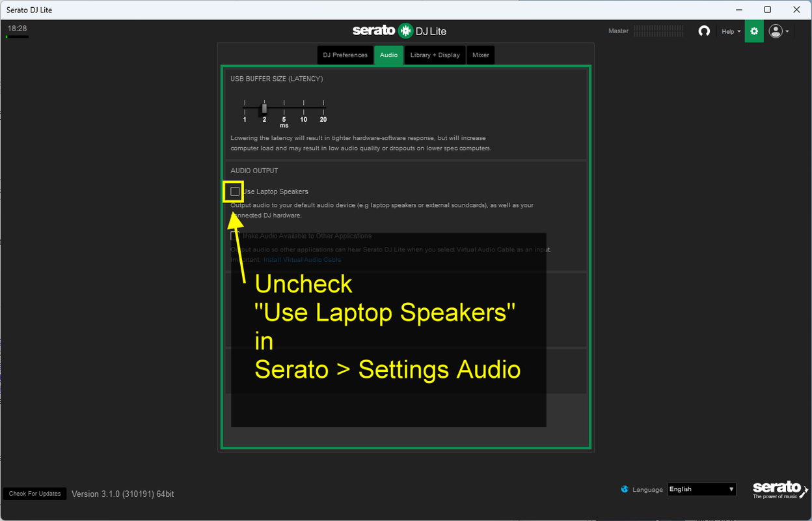Close the Serato DJ Lite window
812x521 pixels.
click(797, 10)
